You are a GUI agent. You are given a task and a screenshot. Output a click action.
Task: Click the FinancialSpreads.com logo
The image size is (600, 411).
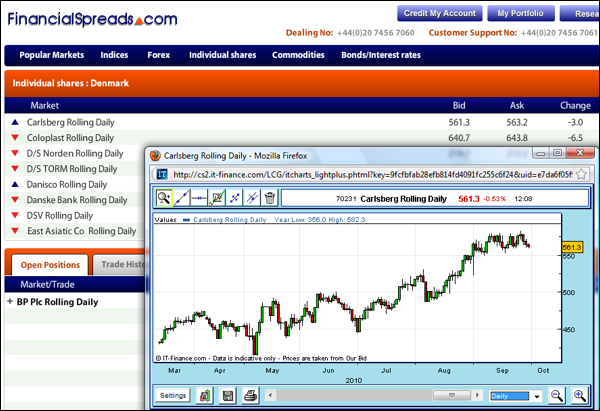click(x=92, y=19)
